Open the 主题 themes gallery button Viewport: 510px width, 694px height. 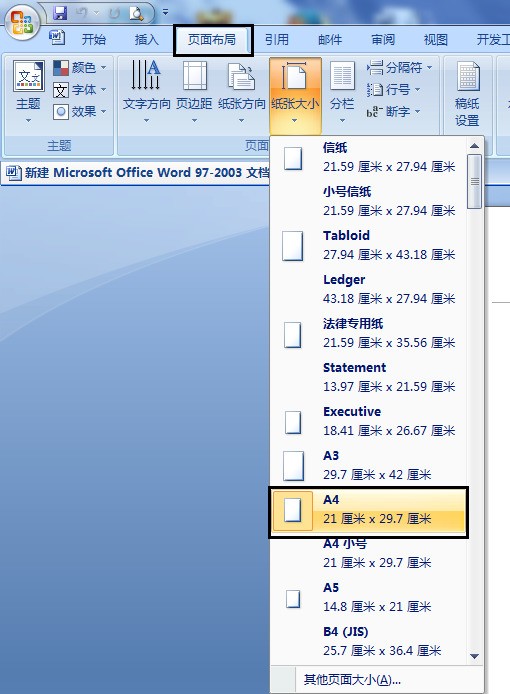(28, 92)
